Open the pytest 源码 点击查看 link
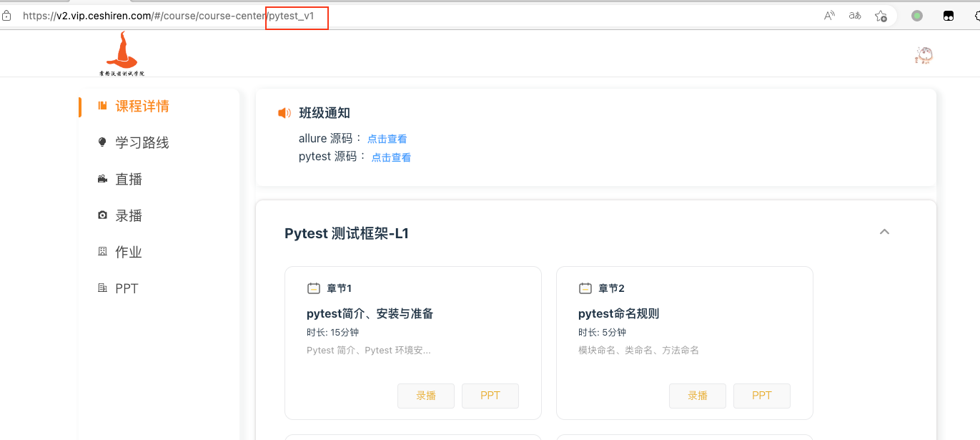This screenshot has width=980, height=440. tap(391, 157)
